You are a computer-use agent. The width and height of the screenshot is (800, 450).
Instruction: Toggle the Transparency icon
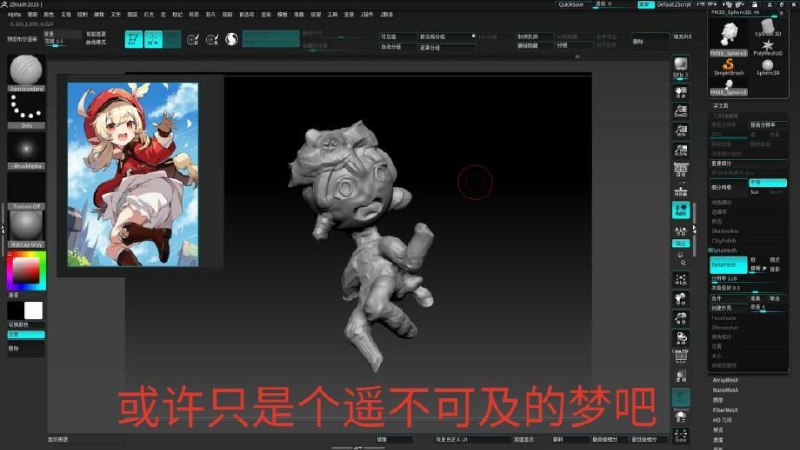coord(681,377)
